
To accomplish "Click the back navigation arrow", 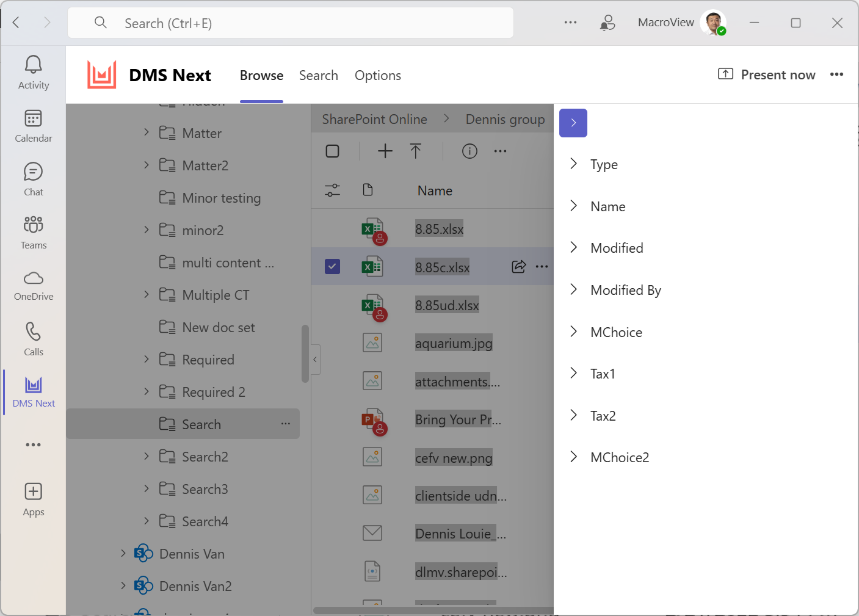I will pos(16,23).
